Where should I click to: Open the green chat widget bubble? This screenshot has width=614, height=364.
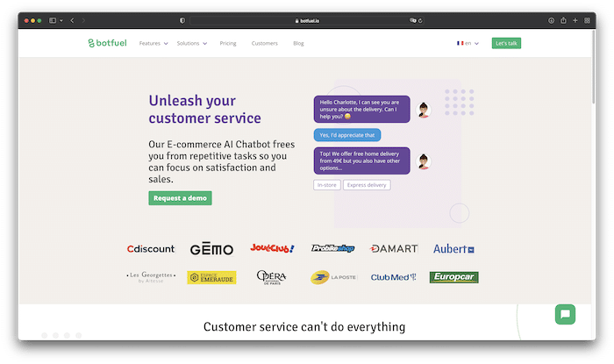[565, 314]
